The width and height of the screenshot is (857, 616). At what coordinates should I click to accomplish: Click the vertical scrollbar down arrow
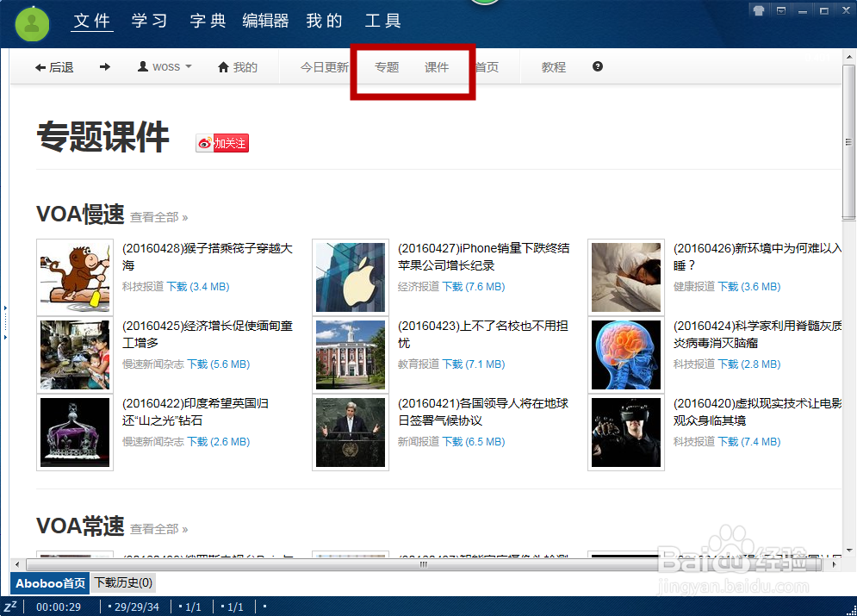(x=848, y=550)
